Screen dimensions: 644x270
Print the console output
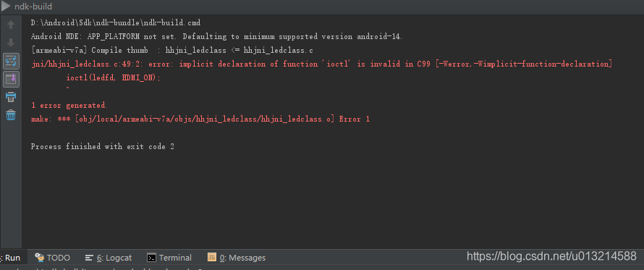11,97
